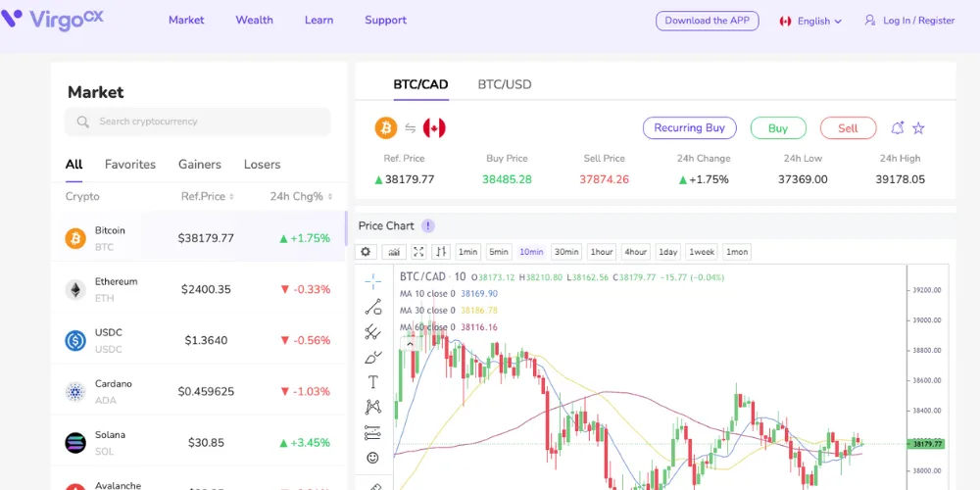Screen dimensions: 980x490
Task: Open the Gainers tab in Market
Action: 200,165
